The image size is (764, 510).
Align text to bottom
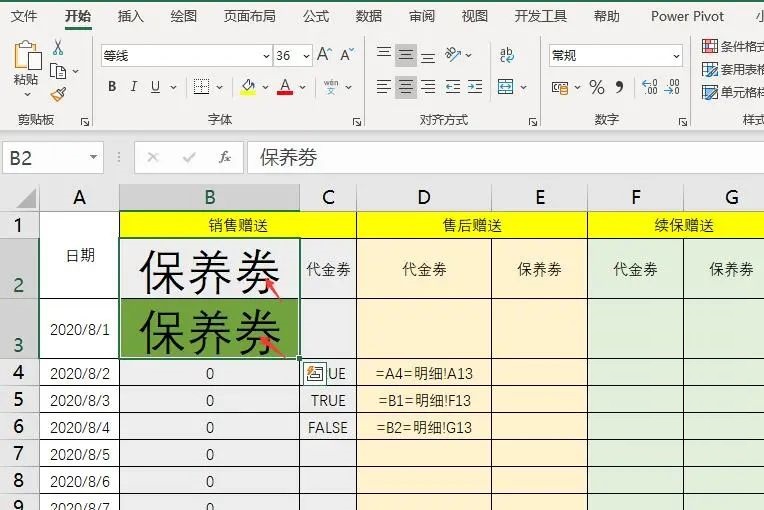[x=428, y=57]
